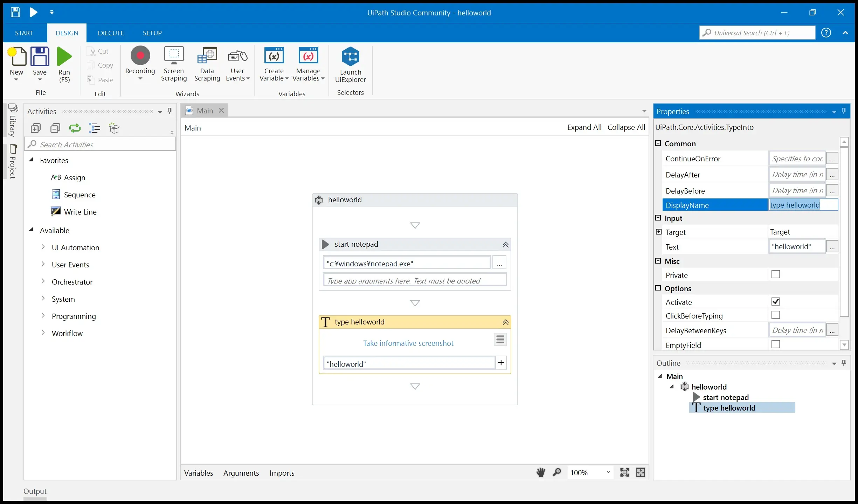858x504 pixels.
Task: Click the DisplayName value field
Action: pos(803,205)
